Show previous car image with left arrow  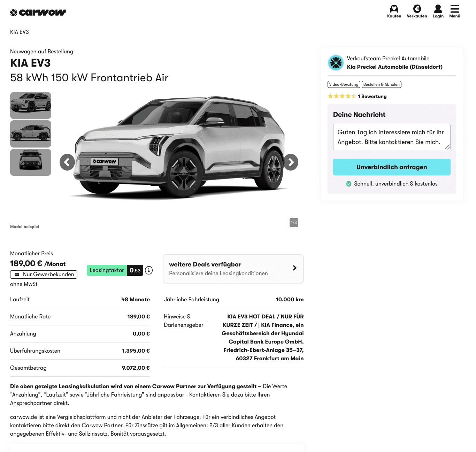67,162
